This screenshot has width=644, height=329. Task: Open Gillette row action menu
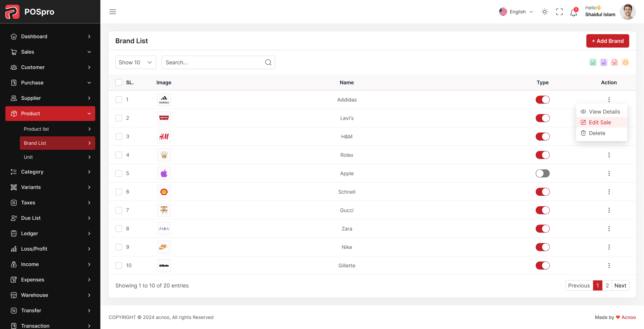coord(609,266)
